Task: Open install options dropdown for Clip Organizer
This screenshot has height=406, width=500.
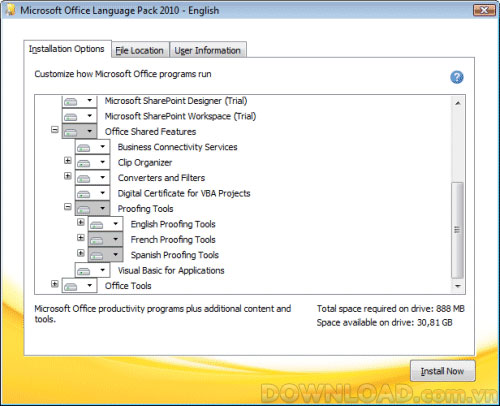Action: click(x=92, y=162)
